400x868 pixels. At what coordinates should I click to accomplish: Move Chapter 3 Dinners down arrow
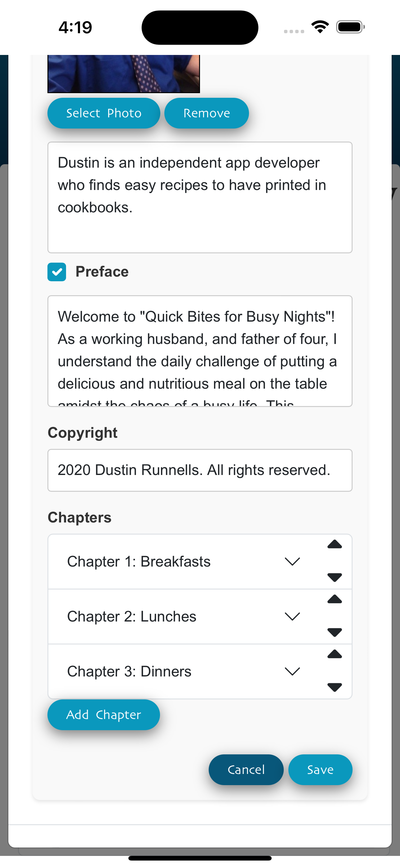click(x=334, y=687)
